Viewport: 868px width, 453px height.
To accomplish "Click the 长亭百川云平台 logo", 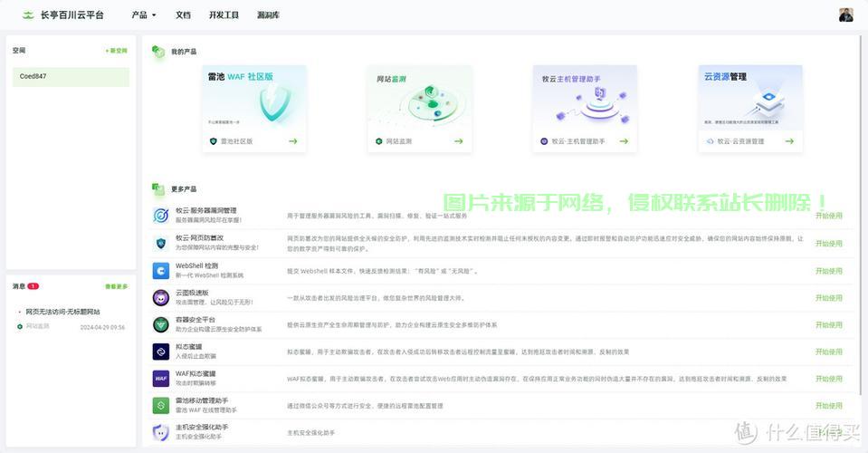I will [62, 15].
